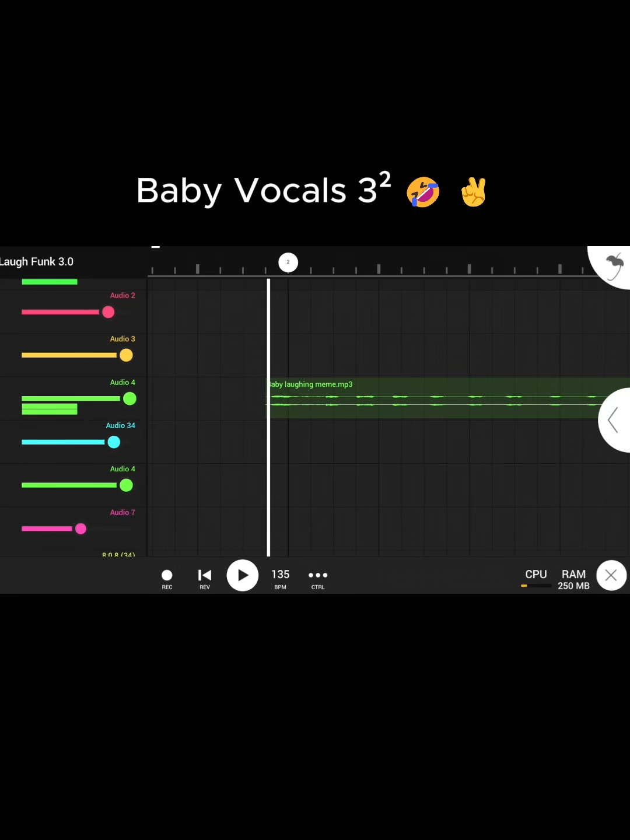Open the CTRL three-dots menu

pos(318,579)
